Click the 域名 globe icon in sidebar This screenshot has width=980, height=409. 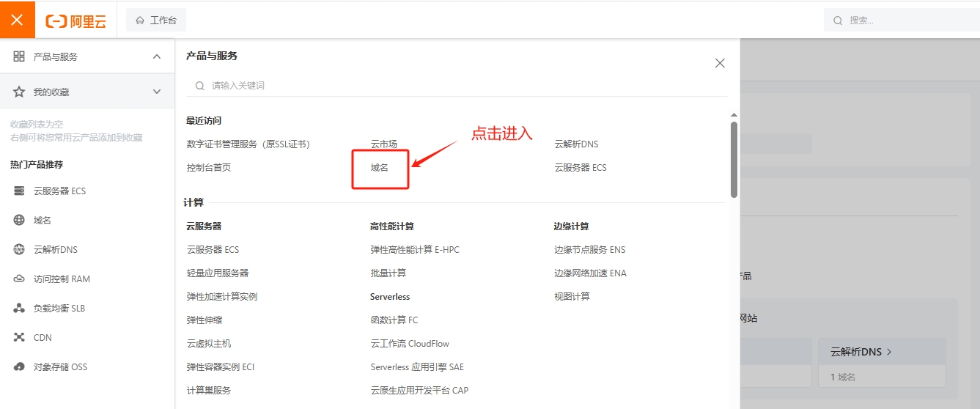(x=19, y=220)
